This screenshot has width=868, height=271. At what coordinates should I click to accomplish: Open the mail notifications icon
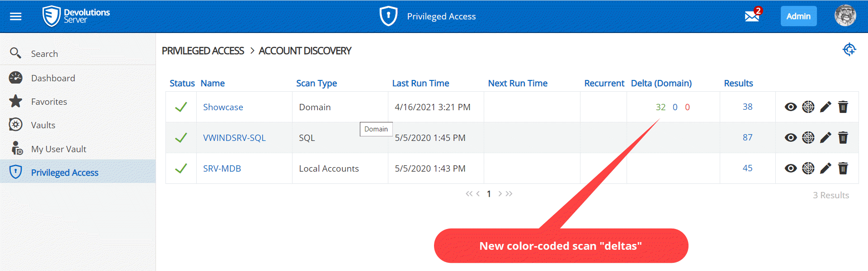click(752, 16)
